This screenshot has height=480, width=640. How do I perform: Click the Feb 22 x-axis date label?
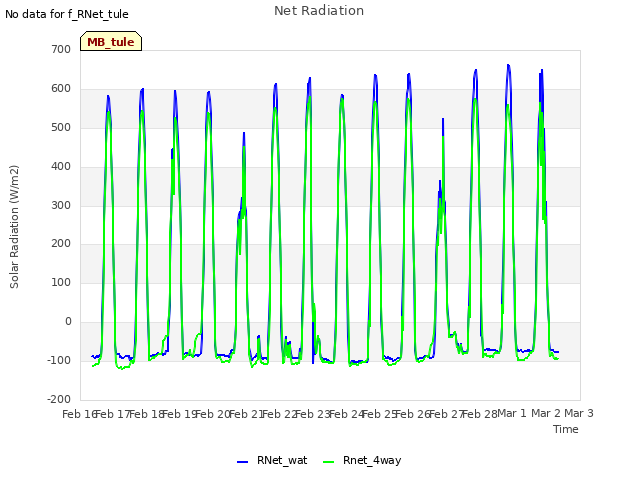(x=279, y=414)
